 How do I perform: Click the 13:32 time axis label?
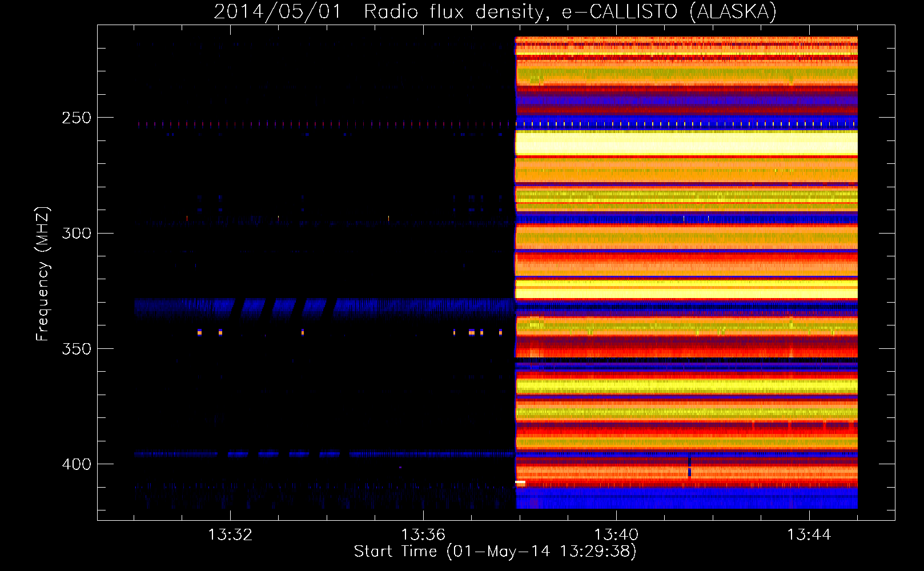click(230, 535)
